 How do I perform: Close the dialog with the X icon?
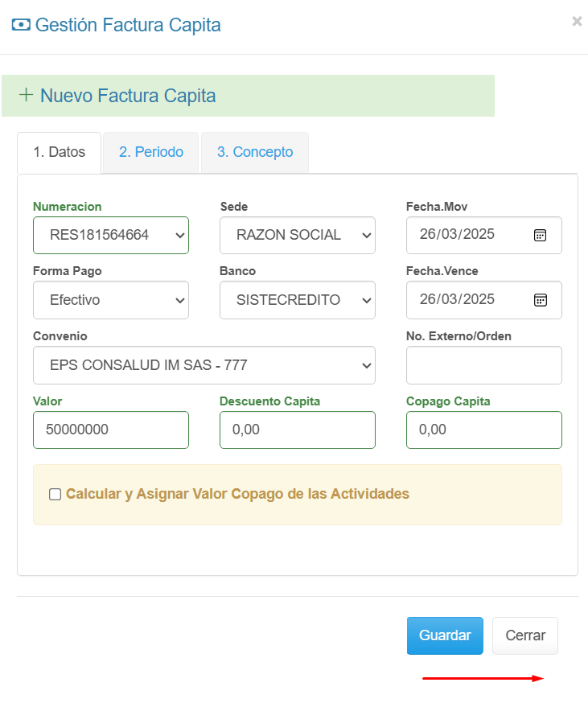point(577,22)
